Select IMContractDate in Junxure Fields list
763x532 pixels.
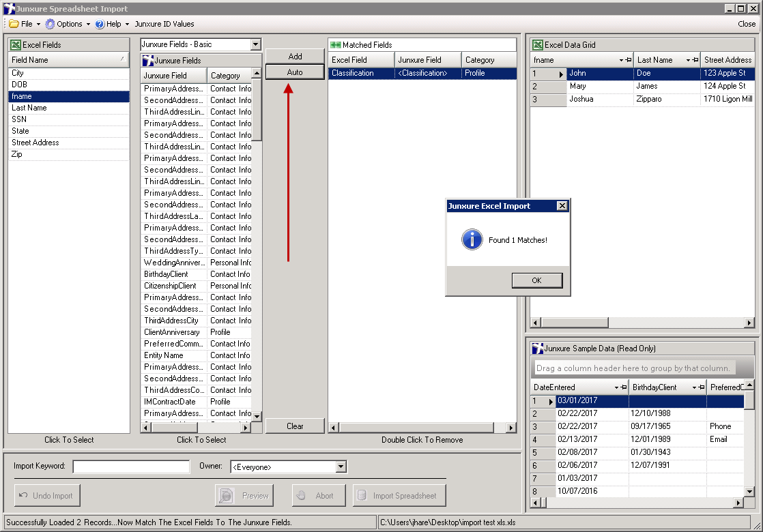[x=197, y=402]
